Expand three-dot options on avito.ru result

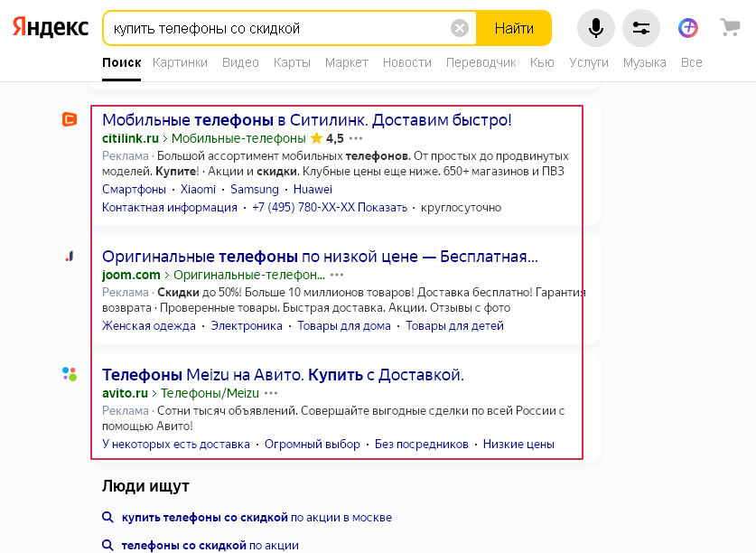[x=271, y=393]
